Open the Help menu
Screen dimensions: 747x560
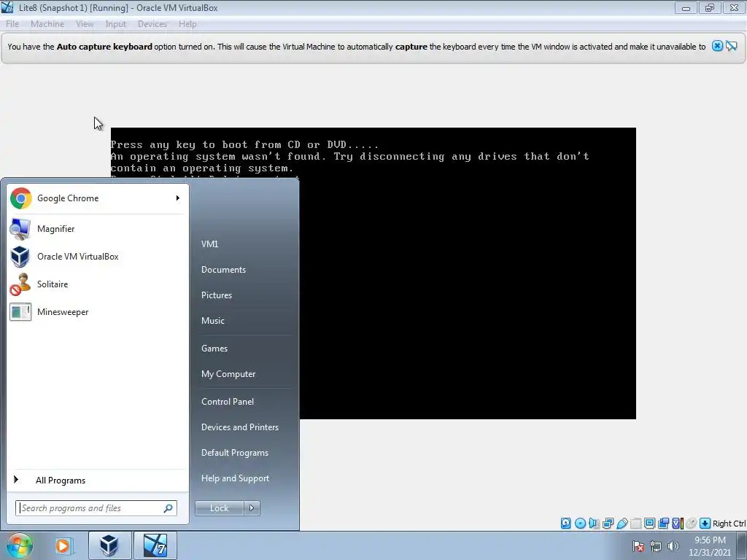pyautogui.click(x=187, y=24)
